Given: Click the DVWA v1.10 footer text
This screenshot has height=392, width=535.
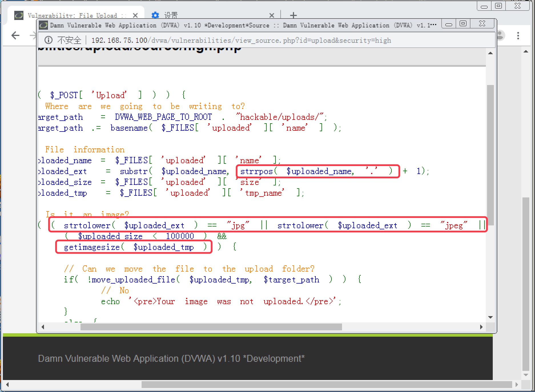Looking at the screenshot, I should coord(171,358).
